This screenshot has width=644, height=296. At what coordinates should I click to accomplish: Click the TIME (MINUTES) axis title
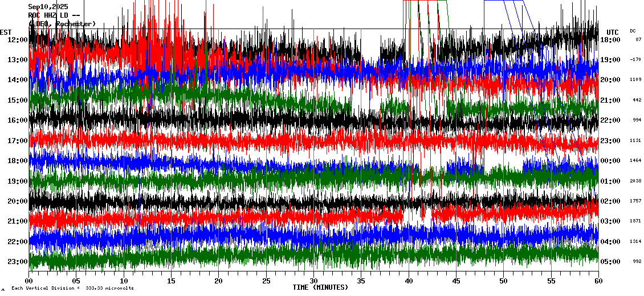[x=320, y=287]
